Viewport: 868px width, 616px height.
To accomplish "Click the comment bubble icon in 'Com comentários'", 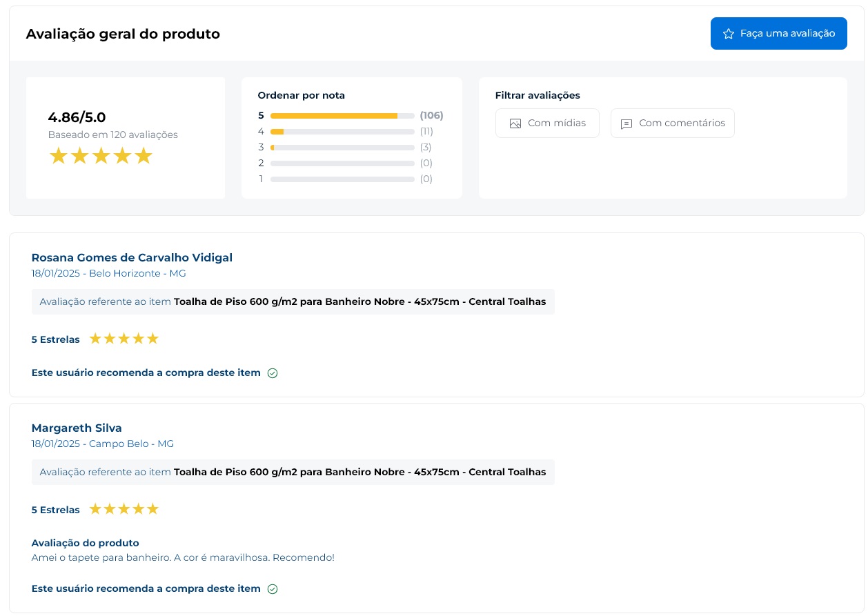I will tap(627, 124).
